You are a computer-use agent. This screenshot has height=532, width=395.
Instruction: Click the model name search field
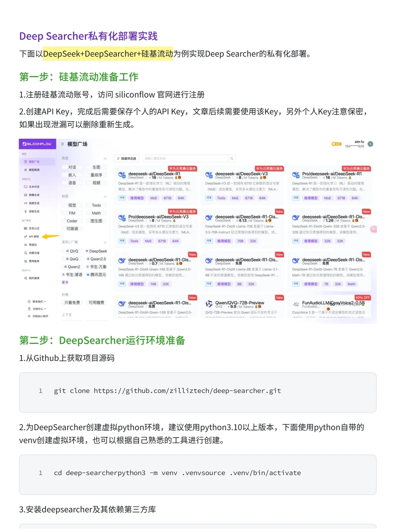(x=186, y=158)
